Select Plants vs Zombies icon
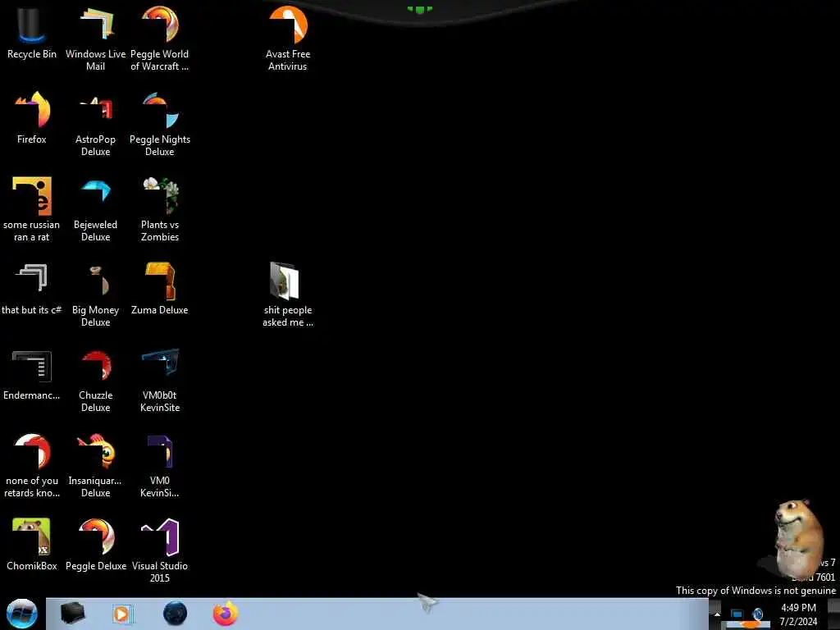Screen dimensions: 840x630 [160, 209]
